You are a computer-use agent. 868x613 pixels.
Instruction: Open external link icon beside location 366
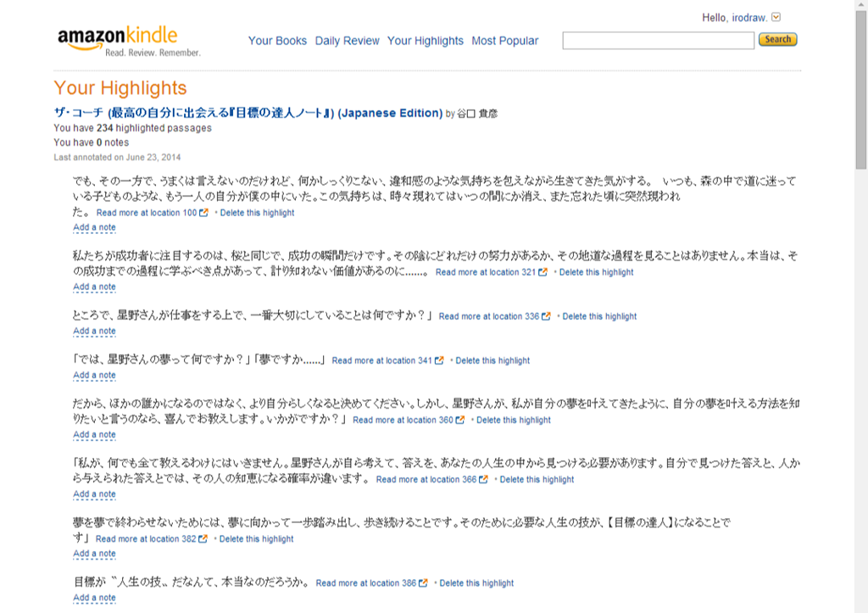point(483,480)
